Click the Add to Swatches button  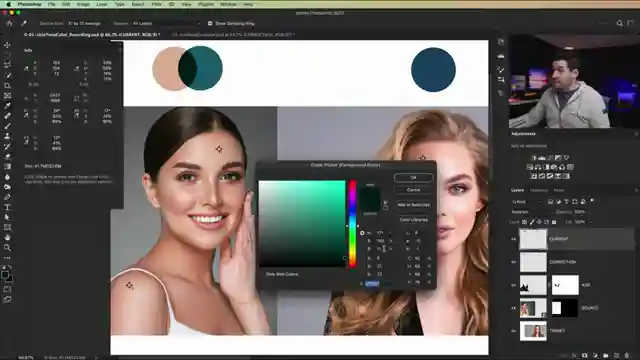pos(413,205)
